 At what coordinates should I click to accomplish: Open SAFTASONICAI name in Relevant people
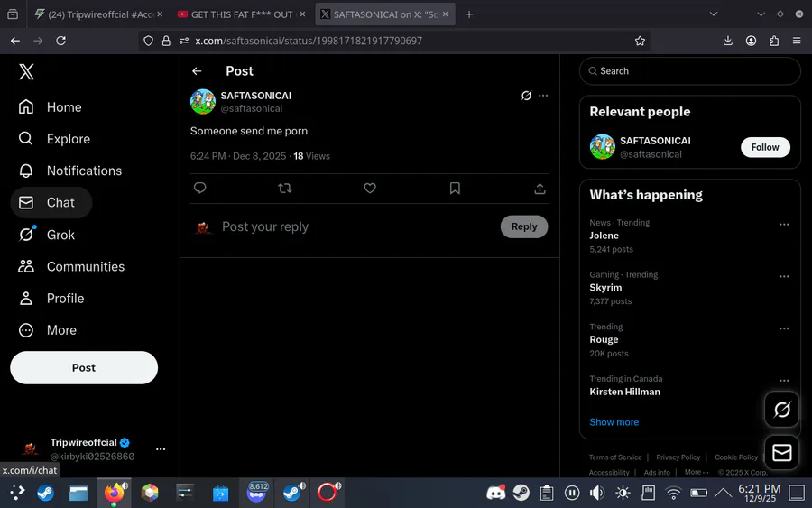(655, 141)
